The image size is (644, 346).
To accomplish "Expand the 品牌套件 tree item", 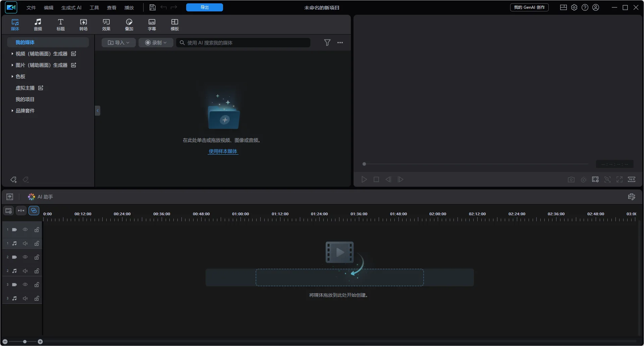I will tap(12, 111).
